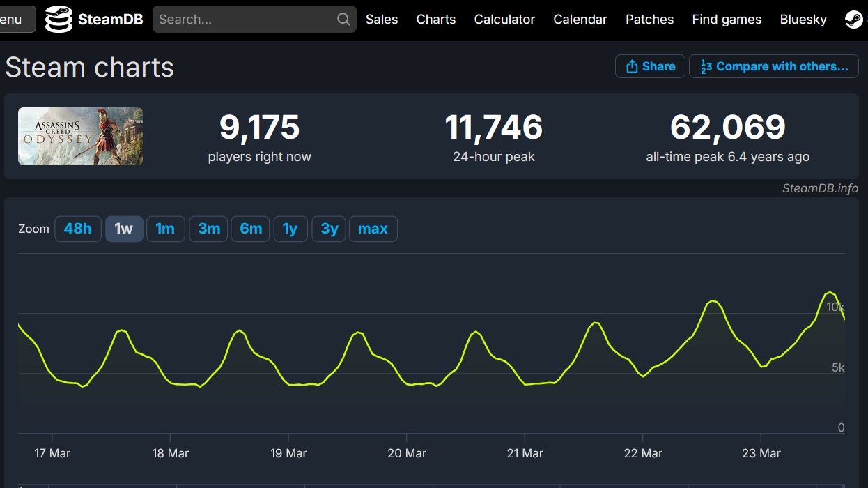
Task: Click the Zoom label text
Action: 33,229
